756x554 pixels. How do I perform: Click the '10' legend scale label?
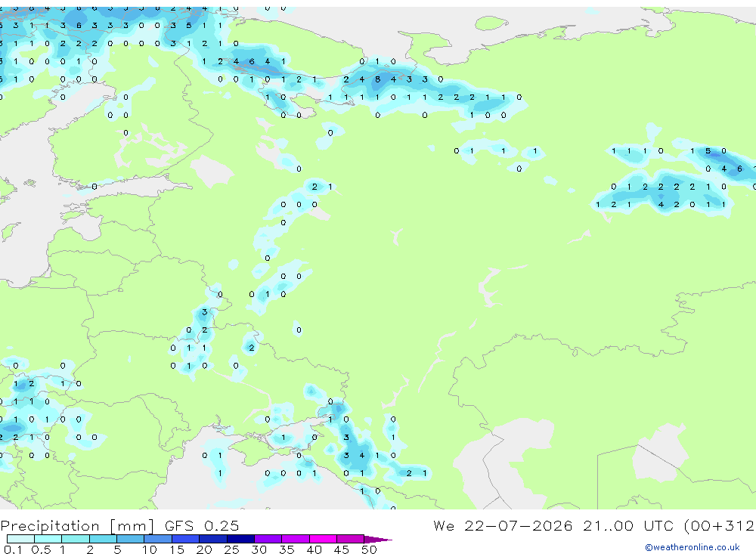tap(150, 549)
